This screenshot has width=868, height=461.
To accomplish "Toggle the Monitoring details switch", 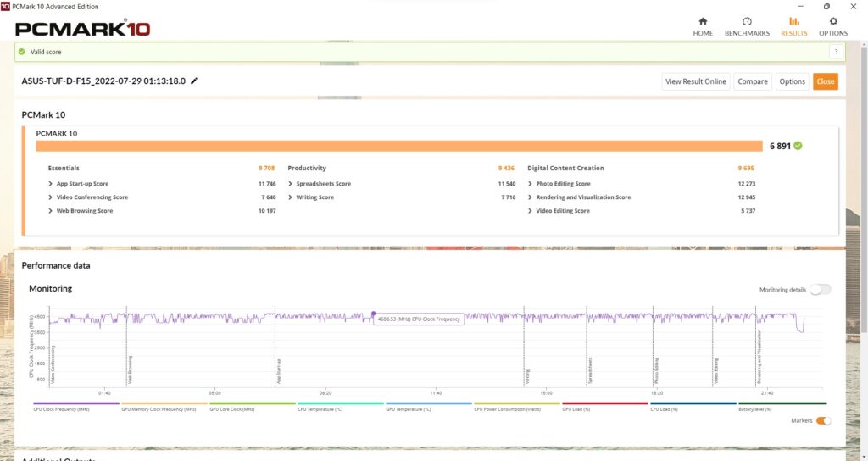I will coord(820,290).
